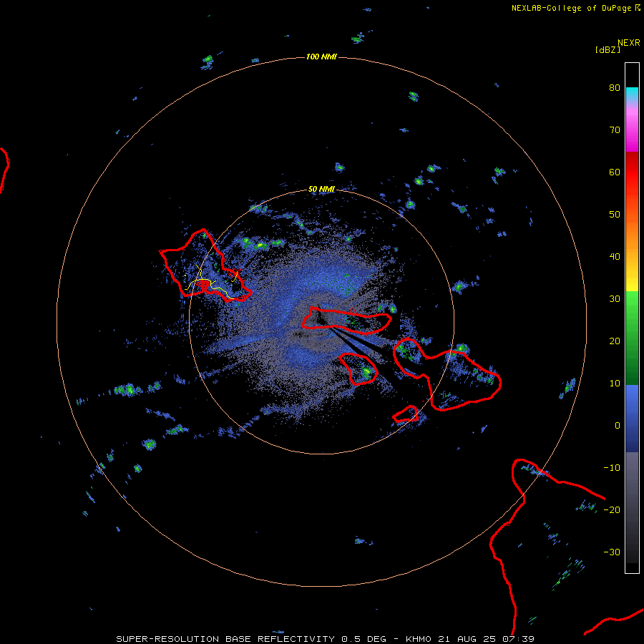Click the KHMO station identifier in caption
This screenshot has height=644, width=644.
click(419, 639)
